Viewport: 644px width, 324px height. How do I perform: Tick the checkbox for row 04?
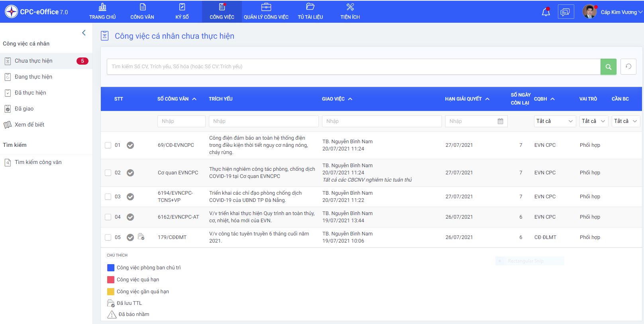(x=108, y=217)
